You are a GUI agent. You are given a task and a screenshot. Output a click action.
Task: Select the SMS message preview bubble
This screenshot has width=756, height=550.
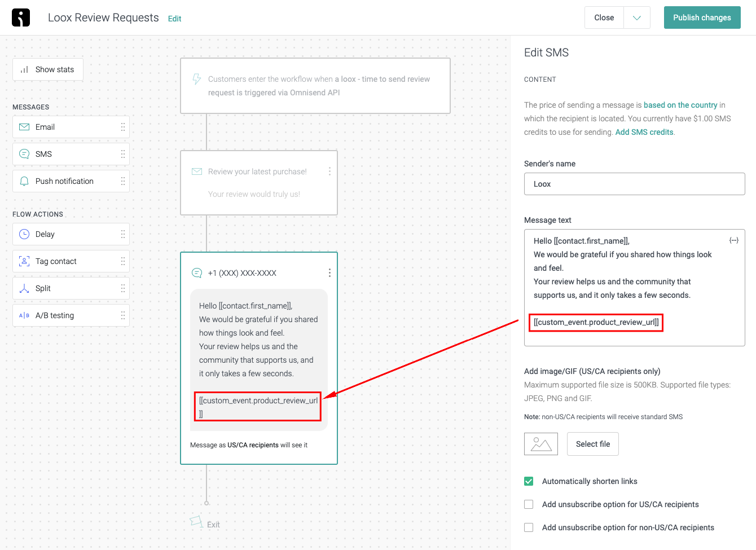tap(259, 360)
